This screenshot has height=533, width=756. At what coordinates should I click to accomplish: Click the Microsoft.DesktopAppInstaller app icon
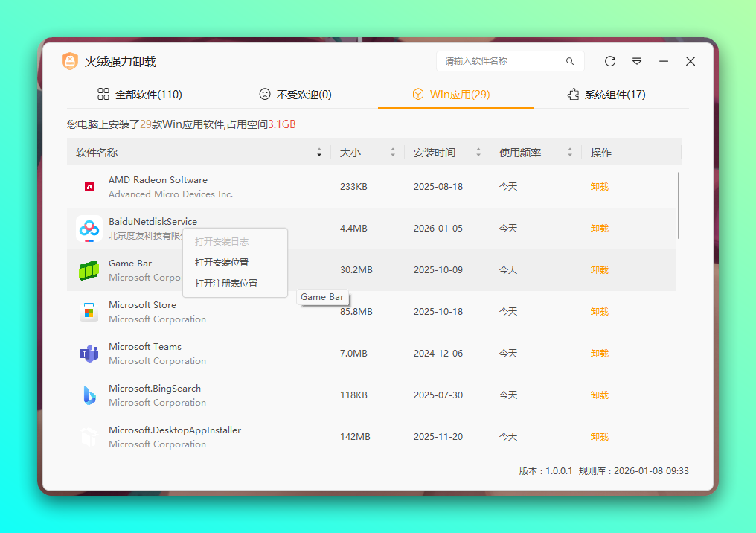point(89,436)
